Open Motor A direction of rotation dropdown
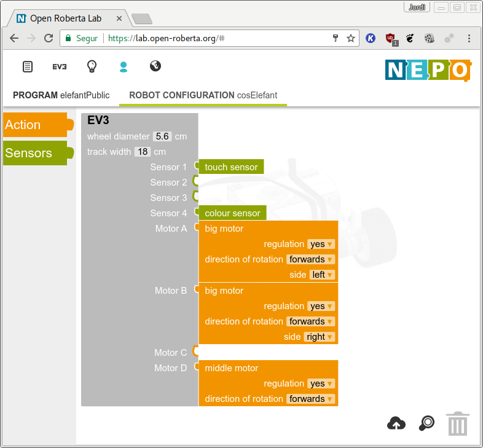The height and width of the screenshot is (448, 483). point(310,259)
